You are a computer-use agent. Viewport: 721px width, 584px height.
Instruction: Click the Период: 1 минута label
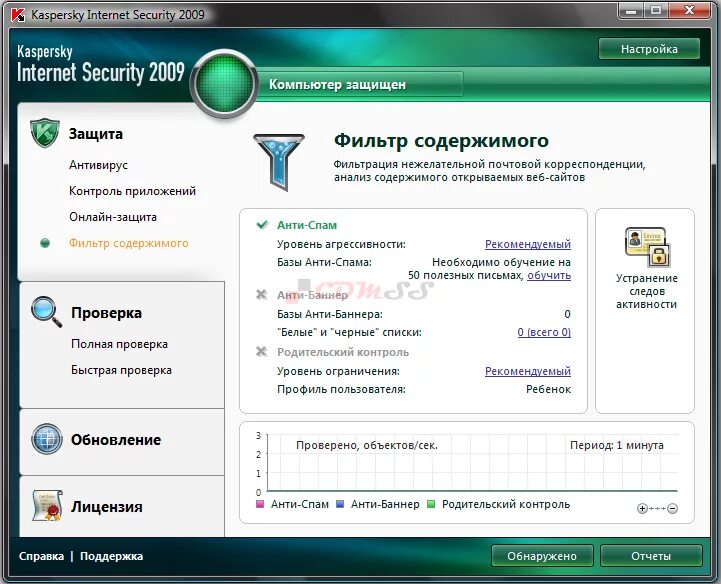pos(617,445)
